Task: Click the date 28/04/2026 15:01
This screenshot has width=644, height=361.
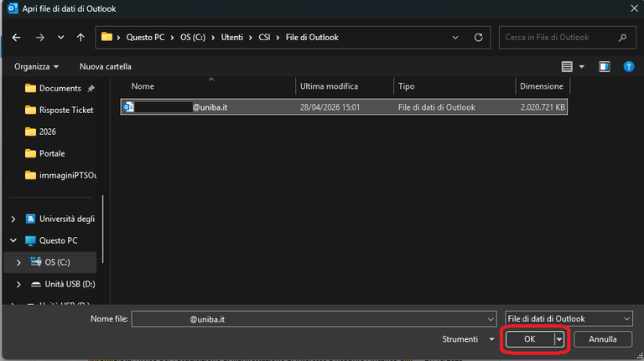Action: point(330,107)
